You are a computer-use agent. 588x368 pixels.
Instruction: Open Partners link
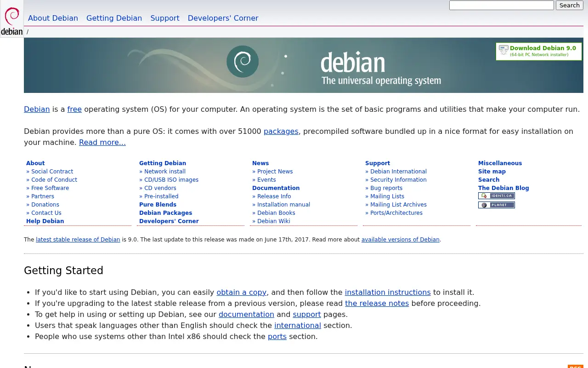click(x=43, y=196)
